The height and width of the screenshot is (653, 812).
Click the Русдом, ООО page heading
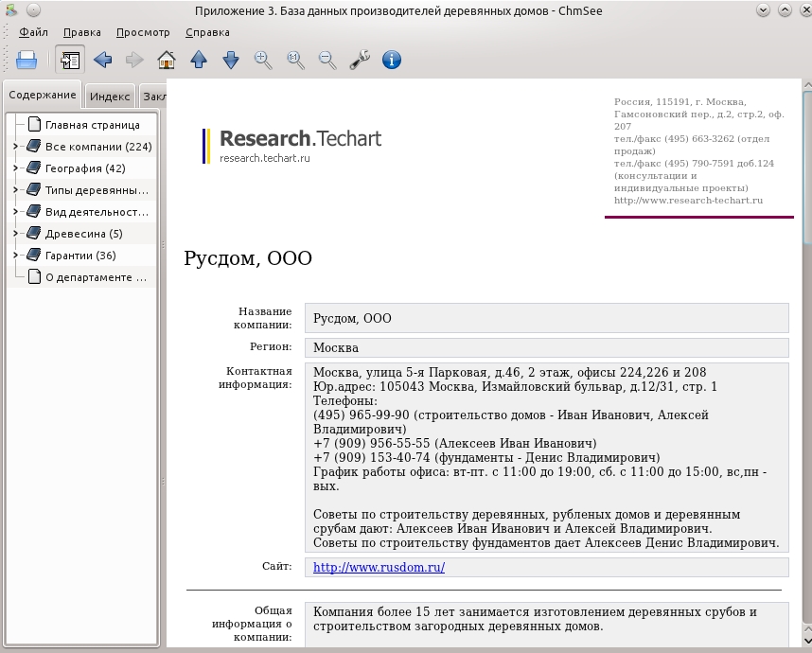(248, 257)
